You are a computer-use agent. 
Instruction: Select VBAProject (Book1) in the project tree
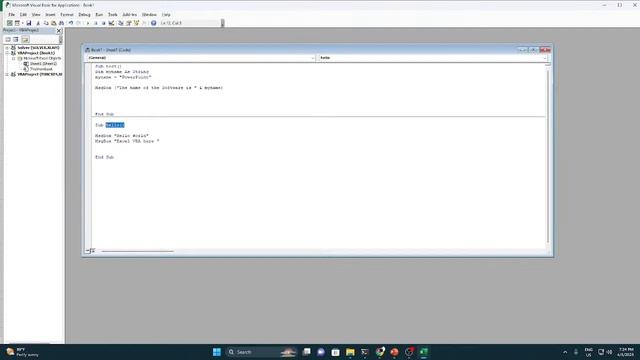[36, 53]
